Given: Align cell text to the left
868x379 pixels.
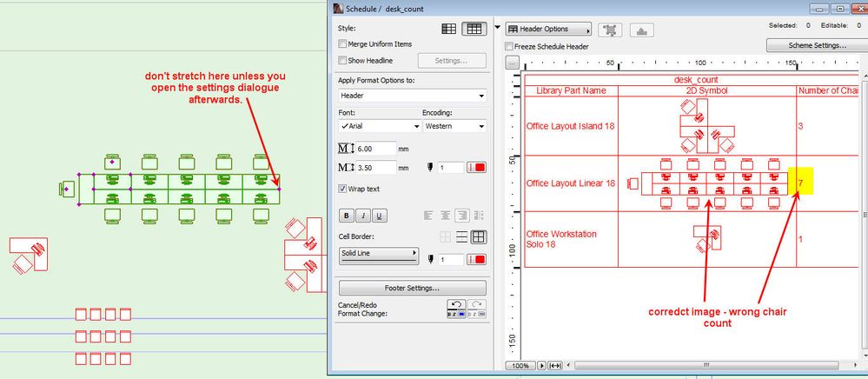Looking at the screenshot, I should pos(429,216).
